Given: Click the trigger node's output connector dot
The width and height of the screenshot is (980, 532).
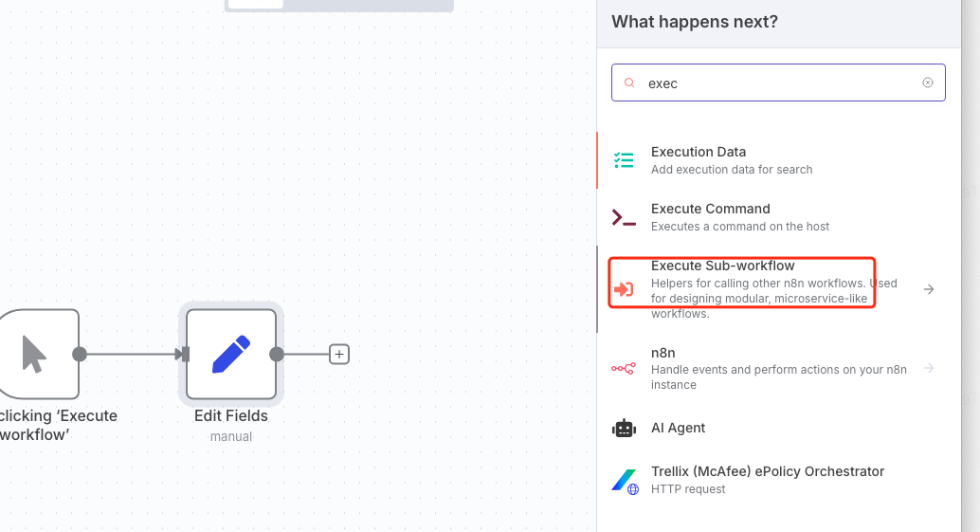Looking at the screenshot, I should click(80, 354).
